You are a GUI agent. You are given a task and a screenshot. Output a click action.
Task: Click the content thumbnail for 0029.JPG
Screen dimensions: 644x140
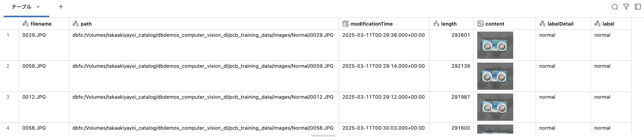tap(495, 45)
